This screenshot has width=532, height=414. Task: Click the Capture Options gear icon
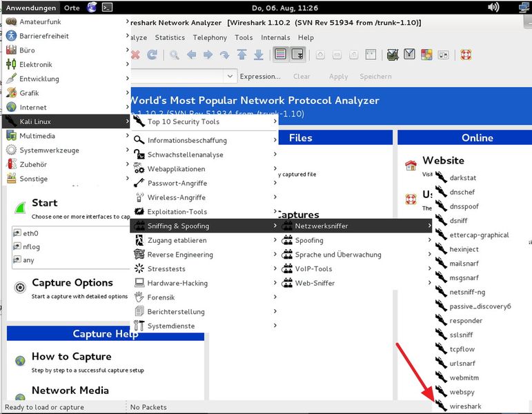[20, 288]
